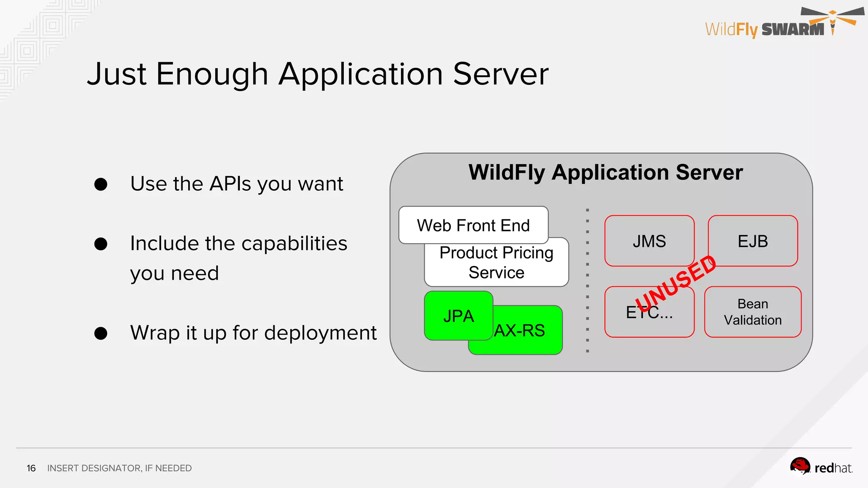Select the EJB box
The image size is (868, 488).
(753, 241)
